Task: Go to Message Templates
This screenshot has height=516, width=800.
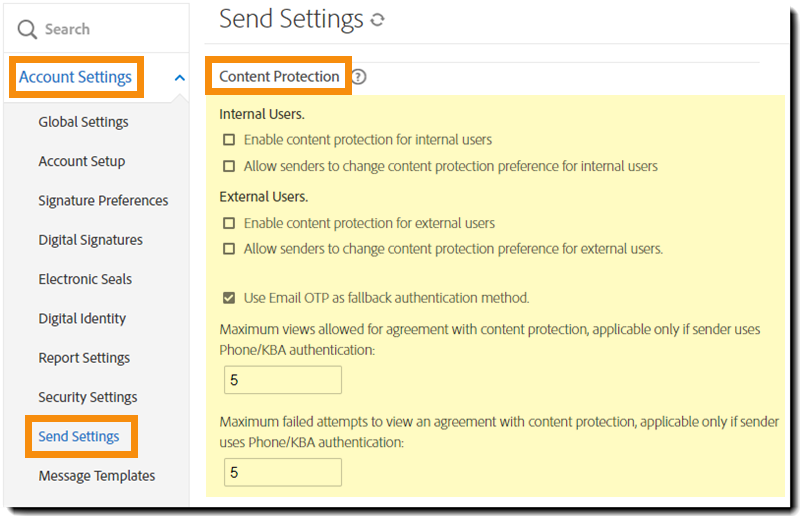Action: point(96,476)
